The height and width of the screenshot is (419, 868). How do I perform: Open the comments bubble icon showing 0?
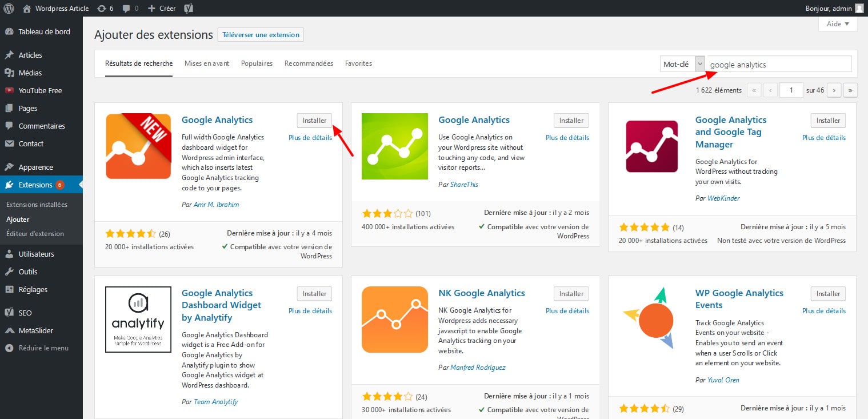[x=126, y=8]
